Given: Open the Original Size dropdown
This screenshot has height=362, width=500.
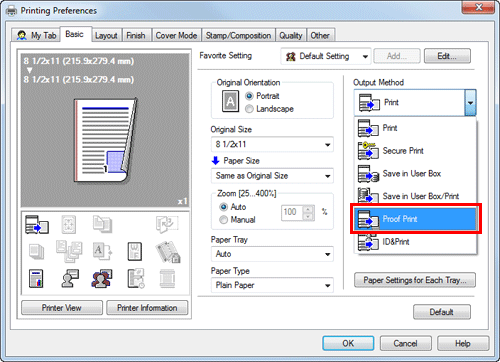Looking at the screenshot, I should [272, 144].
